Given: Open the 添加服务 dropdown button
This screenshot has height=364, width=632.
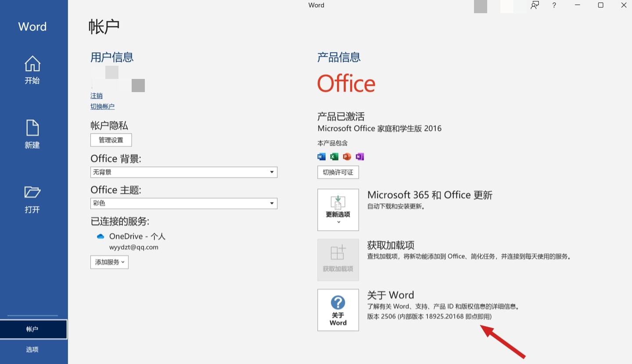Looking at the screenshot, I should click(109, 262).
